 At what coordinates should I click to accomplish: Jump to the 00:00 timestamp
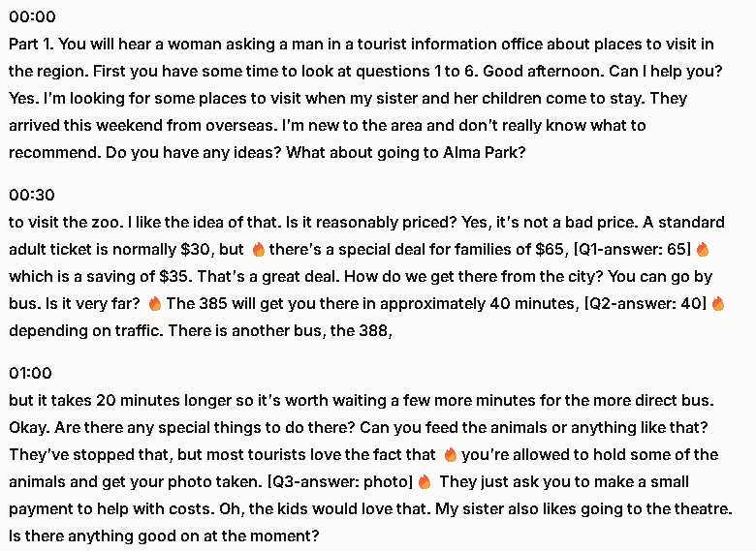[32, 17]
